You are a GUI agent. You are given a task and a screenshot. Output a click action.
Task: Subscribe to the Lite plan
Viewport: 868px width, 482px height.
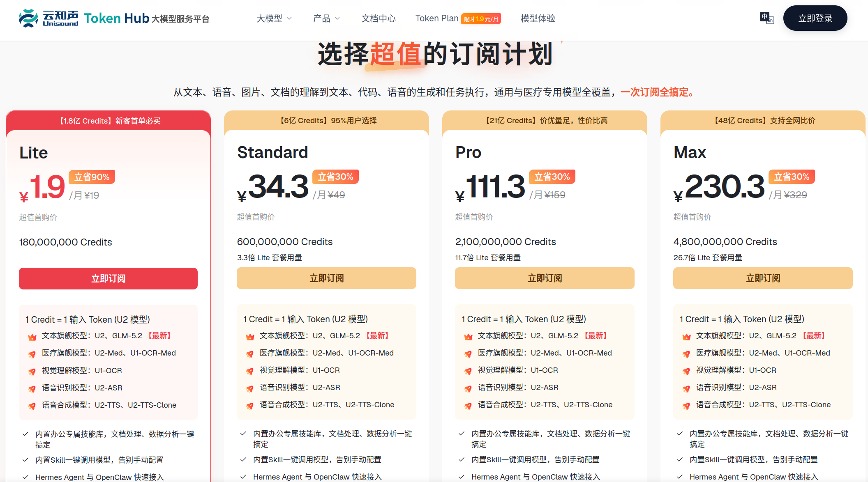click(x=108, y=278)
